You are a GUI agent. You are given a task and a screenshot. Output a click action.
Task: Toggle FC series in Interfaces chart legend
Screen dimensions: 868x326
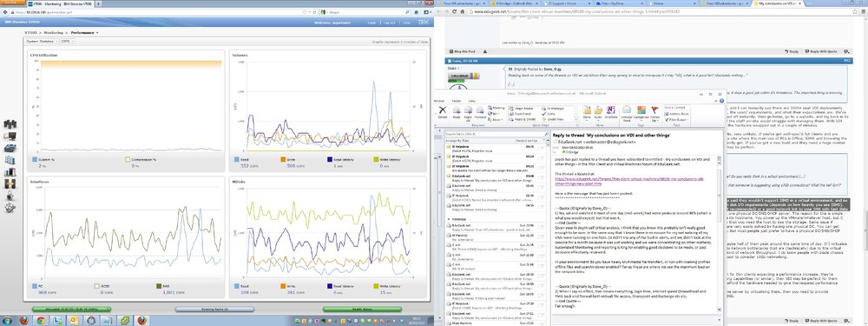pyautogui.click(x=34, y=287)
